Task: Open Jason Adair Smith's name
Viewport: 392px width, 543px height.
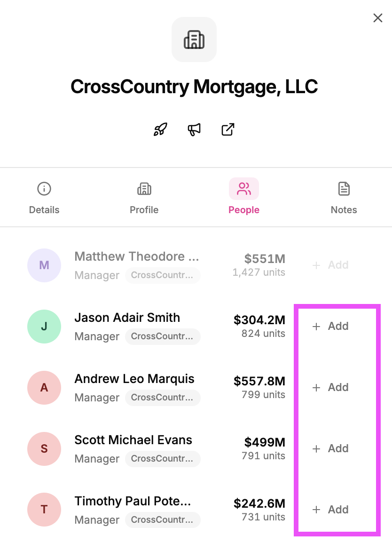Action: [127, 318]
